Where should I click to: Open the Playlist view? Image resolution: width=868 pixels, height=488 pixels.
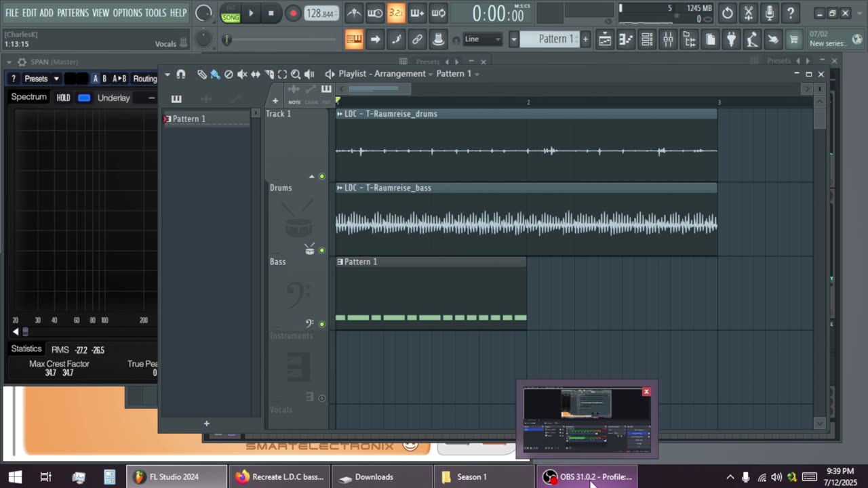coord(605,40)
